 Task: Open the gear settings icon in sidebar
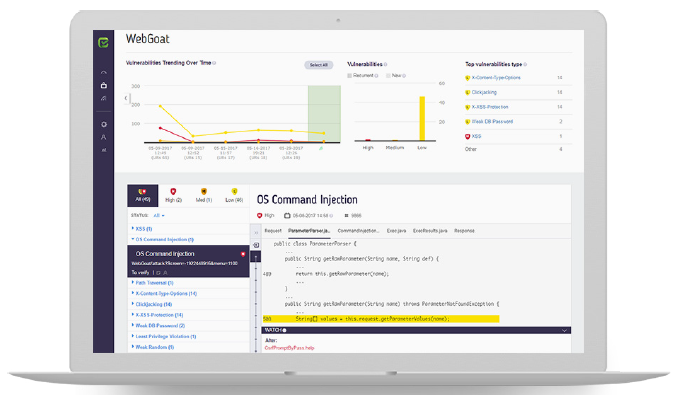pos(104,124)
